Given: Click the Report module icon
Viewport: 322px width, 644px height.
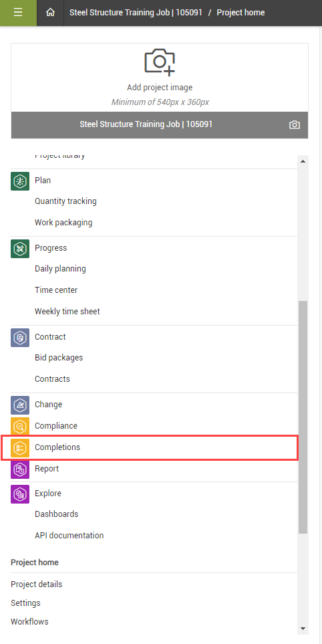Looking at the screenshot, I should point(19,469).
